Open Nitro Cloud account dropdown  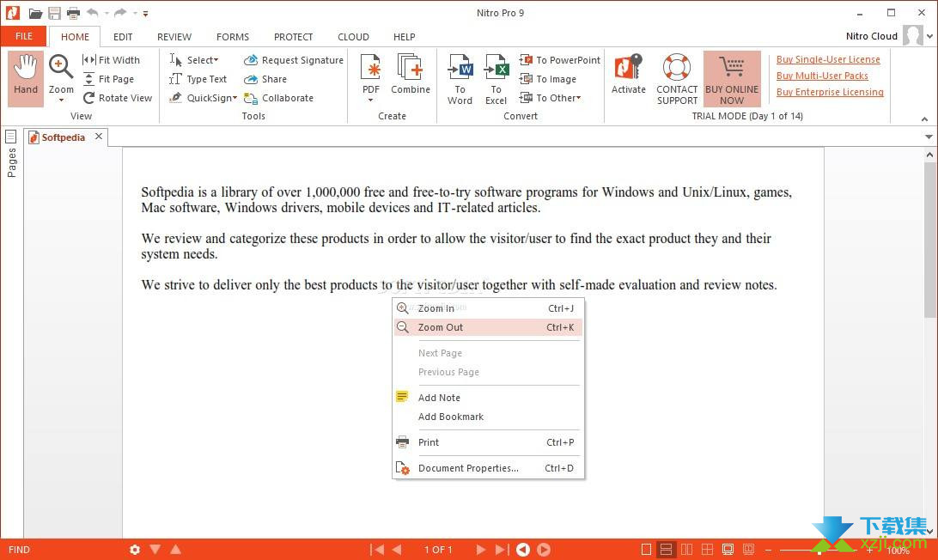coord(929,36)
